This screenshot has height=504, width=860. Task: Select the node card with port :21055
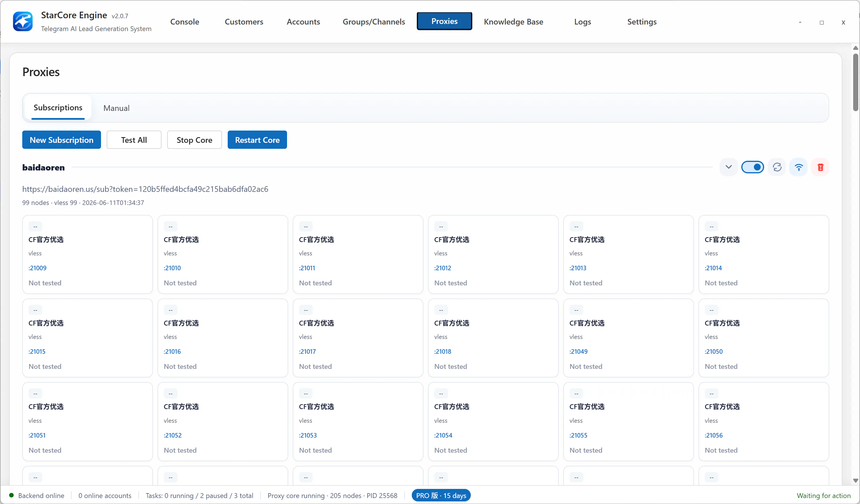point(629,422)
